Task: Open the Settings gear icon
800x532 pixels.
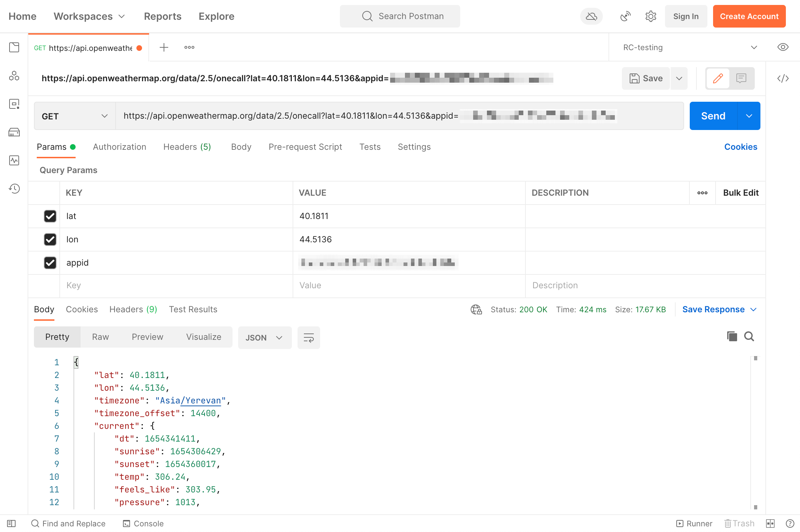Action: pos(651,16)
